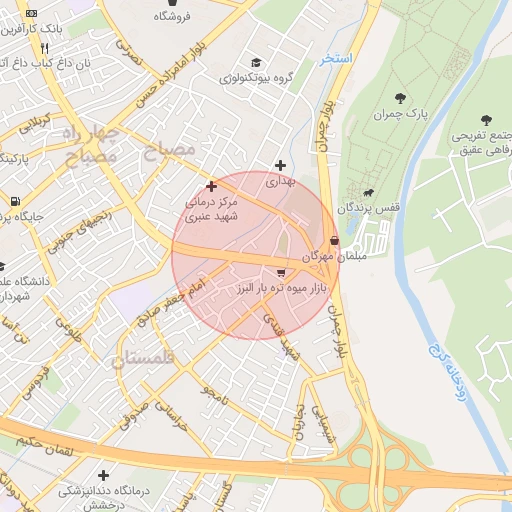This screenshot has width=512, height=512.
Task: Select the bank icon beside بانک کارآفرین
Action: click(x=31, y=13)
